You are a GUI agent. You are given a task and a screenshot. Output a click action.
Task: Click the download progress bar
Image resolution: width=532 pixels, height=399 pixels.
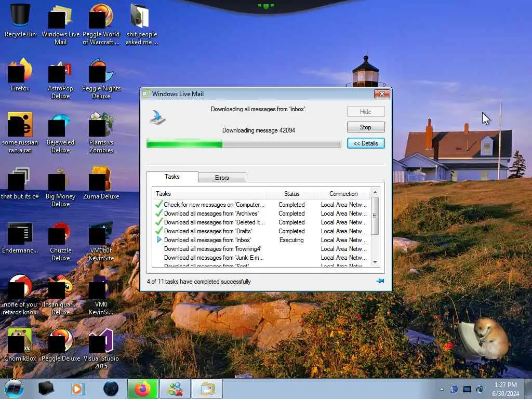click(244, 143)
